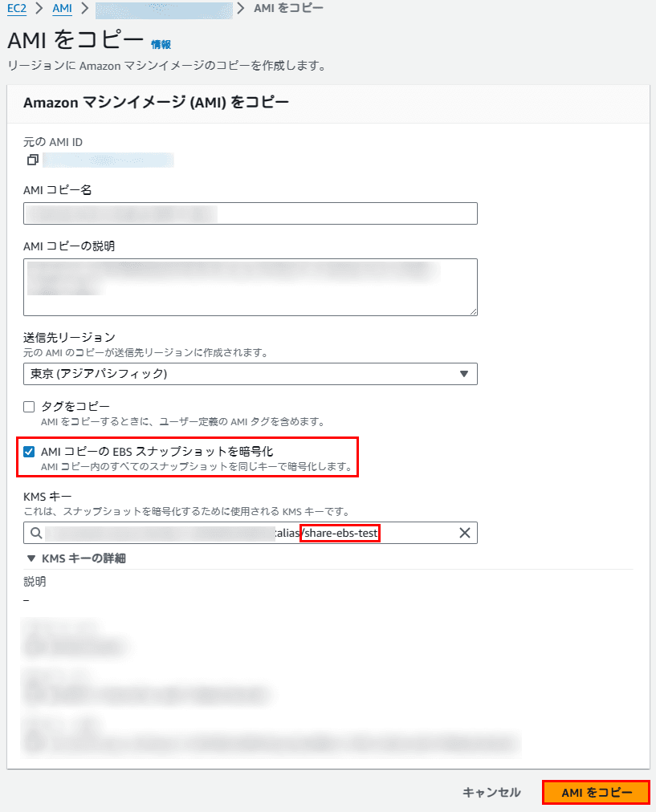Focus the AMI コピーの説明 text area
Image resolution: width=656 pixels, height=812 pixels.
pos(251,287)
